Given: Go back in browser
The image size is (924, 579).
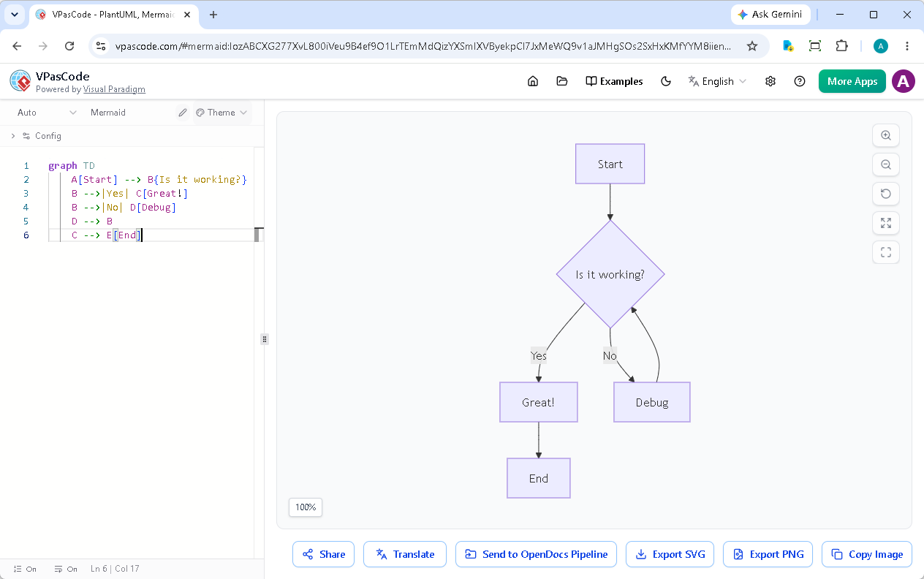Looking at the screenshot, I should (x=17, y=46).
